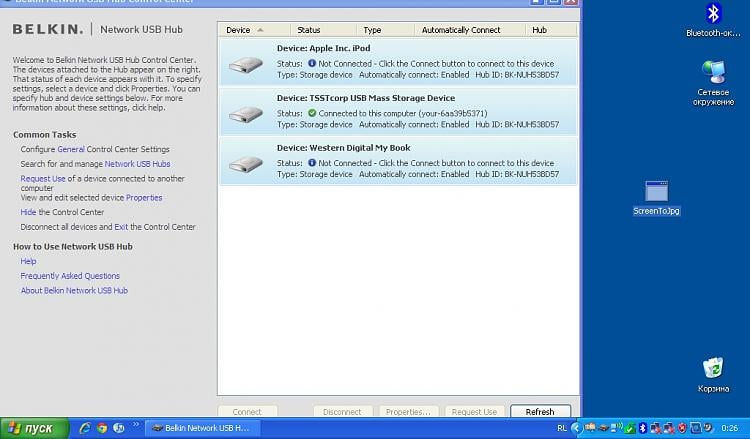This screenshot has width=750, height=439.
Task: Click the 0:26 taskbar clock
Action: click(x=729, y=428)
